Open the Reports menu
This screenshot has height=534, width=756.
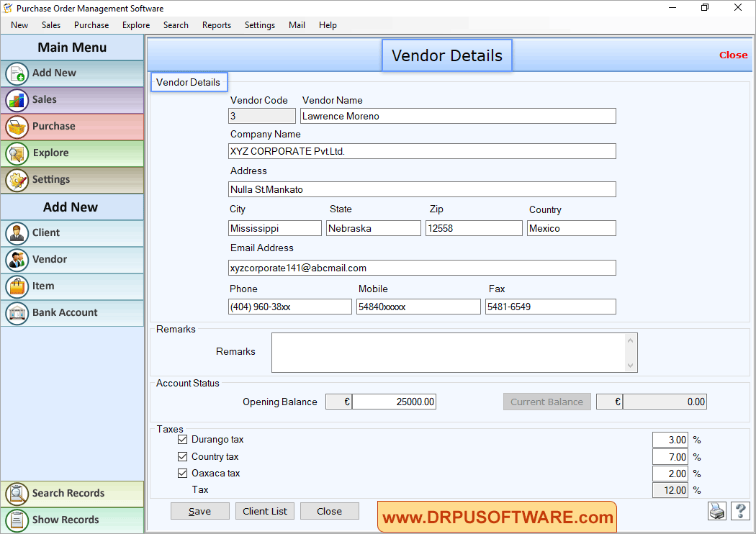tap(216, 25)
